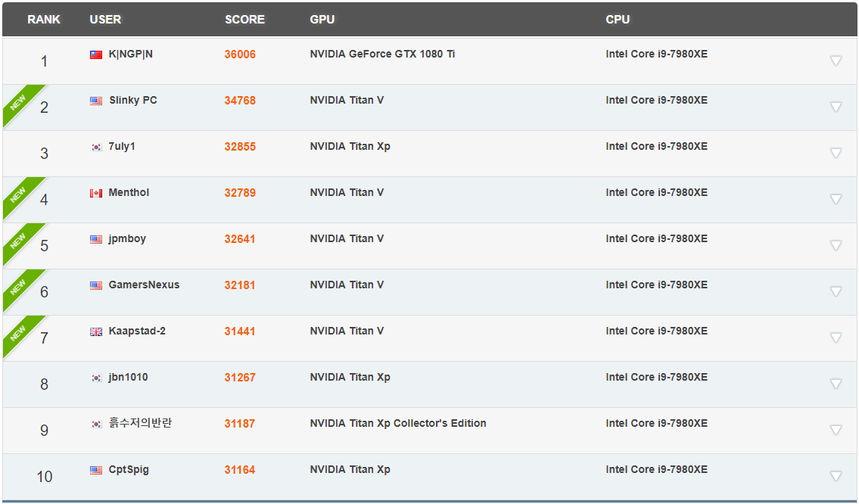The height and width of the screenshot is (504, 859).
Task: Open the 36006 score result
Action: point(240,54)
